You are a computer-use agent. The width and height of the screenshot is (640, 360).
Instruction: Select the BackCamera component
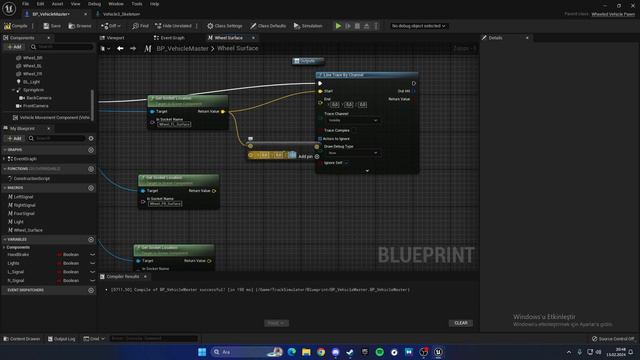pos(39,98)
